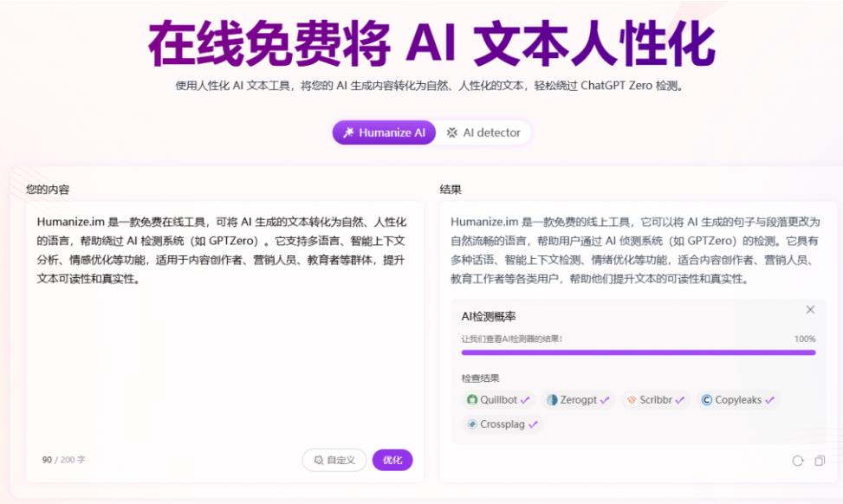Switch to the Humanize AI tab
This screenshot has width=843, height=504.
pyautogui.click(x=384, y=132)
